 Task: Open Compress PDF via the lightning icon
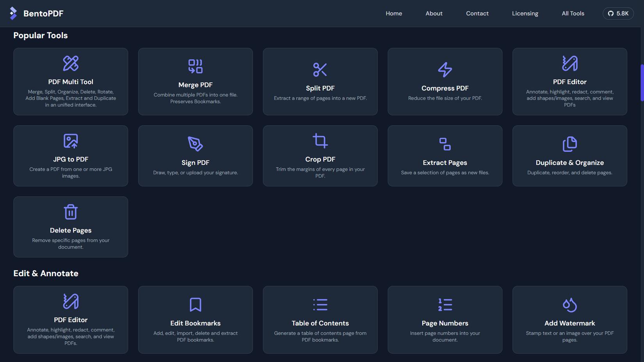[445, 70]
